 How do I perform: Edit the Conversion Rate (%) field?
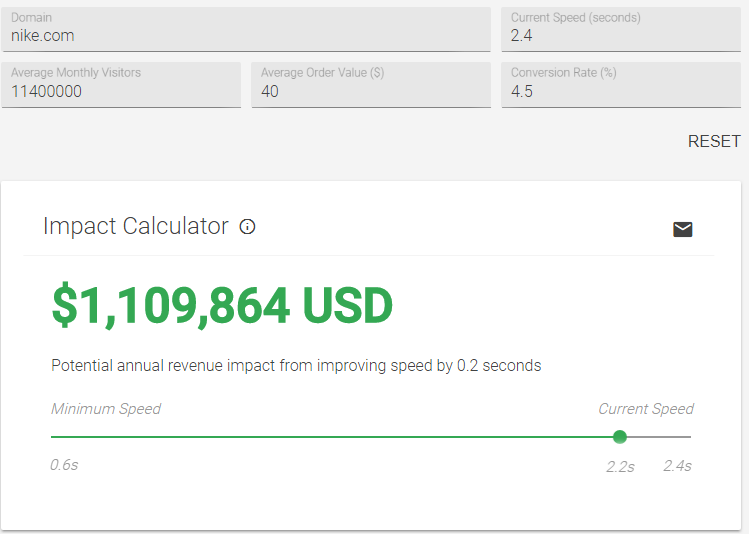click(x=621, y=85)
